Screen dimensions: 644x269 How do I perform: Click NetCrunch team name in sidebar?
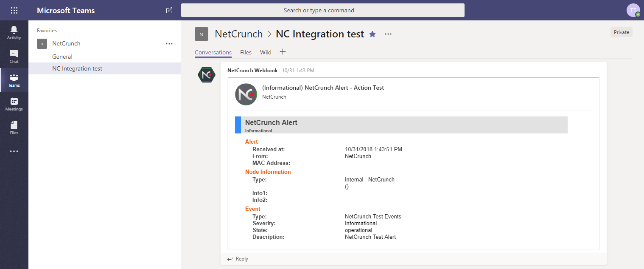click(x=66, y=43)
